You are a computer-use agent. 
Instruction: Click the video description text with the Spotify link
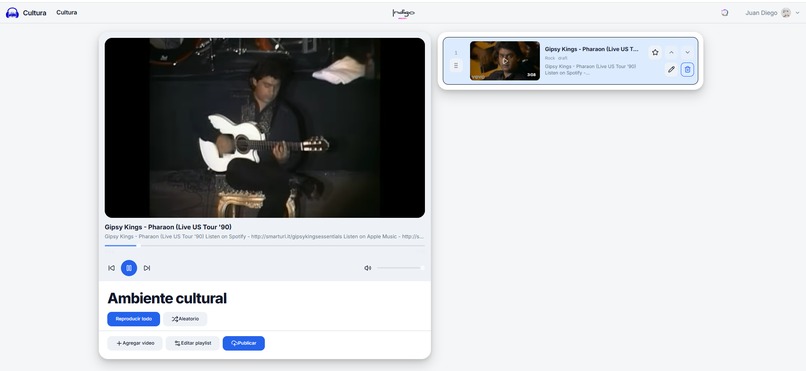(x=264, y=237)
